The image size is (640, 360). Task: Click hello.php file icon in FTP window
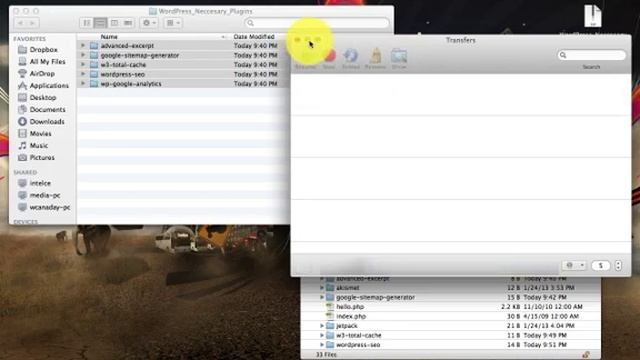coord(330,307)
